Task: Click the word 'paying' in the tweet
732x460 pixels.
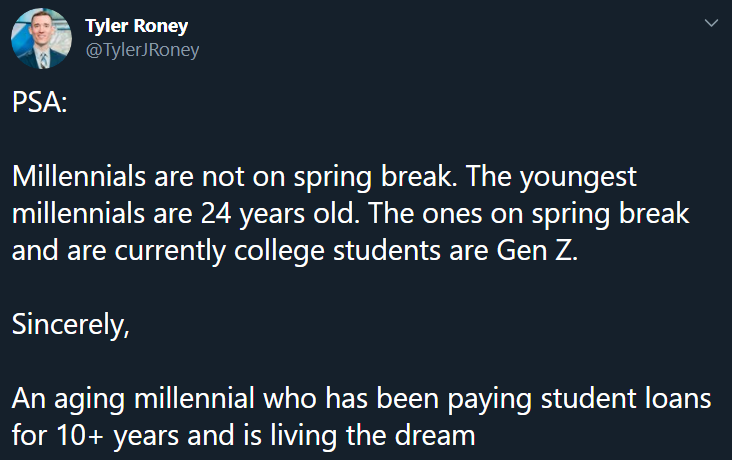Action: tap(489, 400)
